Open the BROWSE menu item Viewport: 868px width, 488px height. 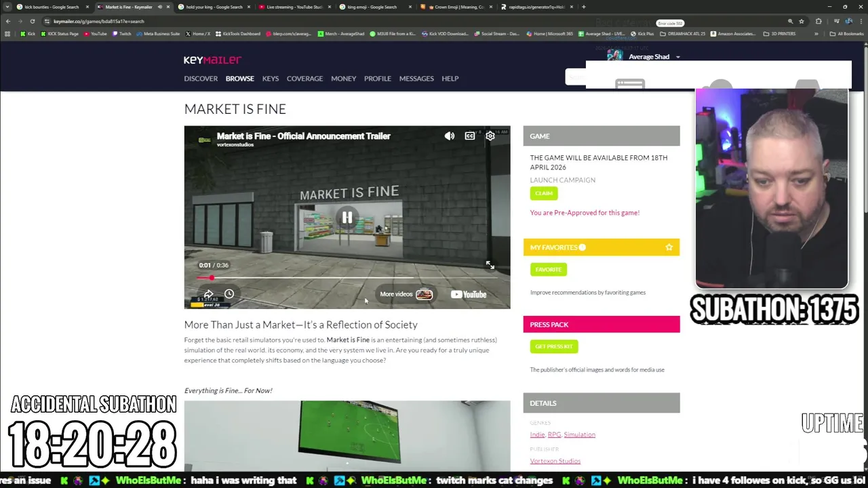click(239, 79)
